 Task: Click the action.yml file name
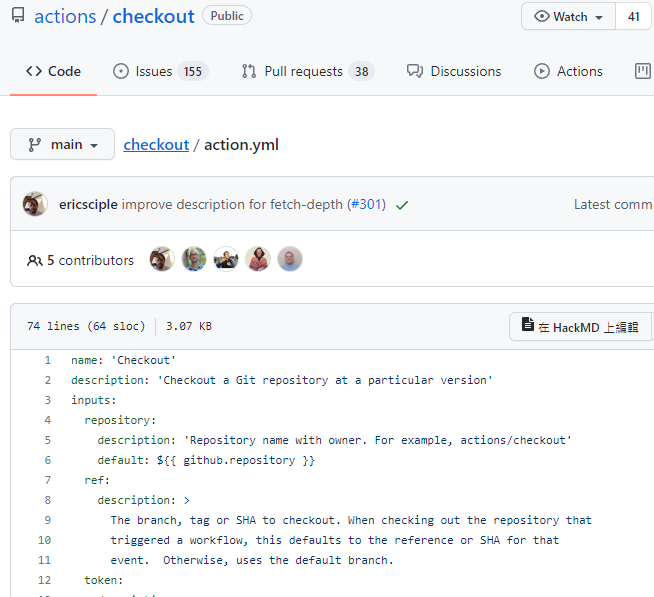241,145
